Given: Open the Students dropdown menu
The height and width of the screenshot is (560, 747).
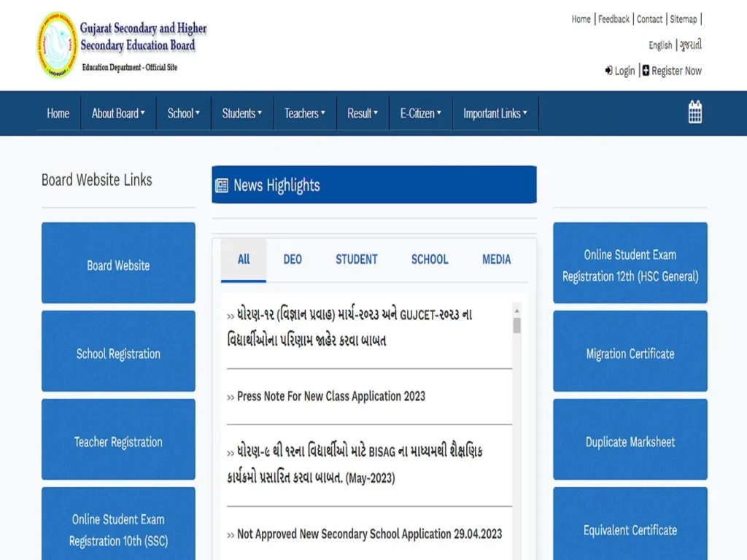Looking at the screenshot, I should tap(242, 113).
